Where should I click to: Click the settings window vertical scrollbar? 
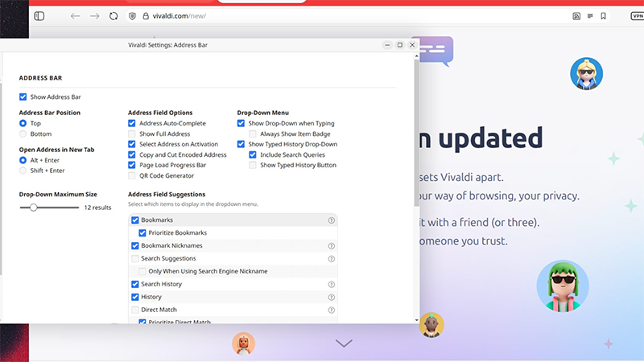click(x=415, y=161)
